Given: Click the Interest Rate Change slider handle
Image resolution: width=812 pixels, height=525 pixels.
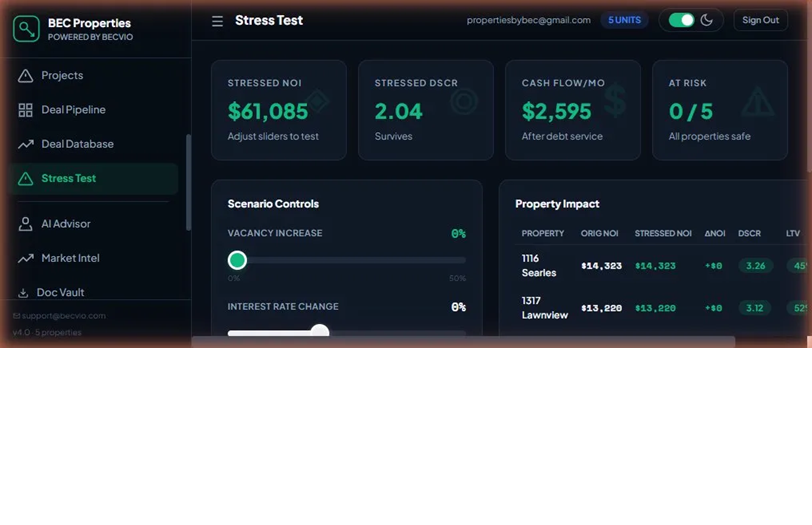Looking at the screenshot, I should click(x=320, y=331).
